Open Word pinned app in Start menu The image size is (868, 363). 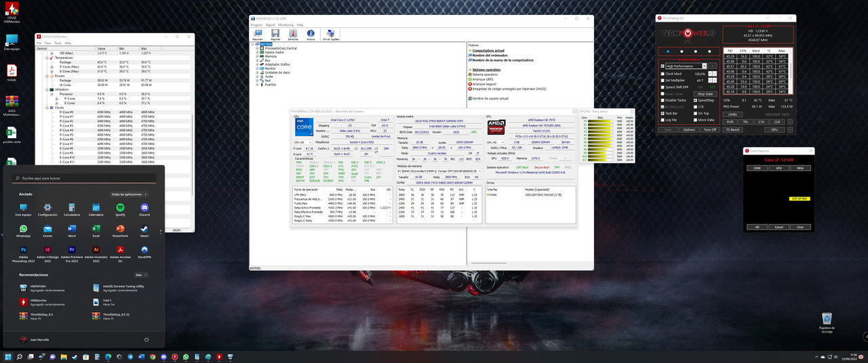(72, 231)
